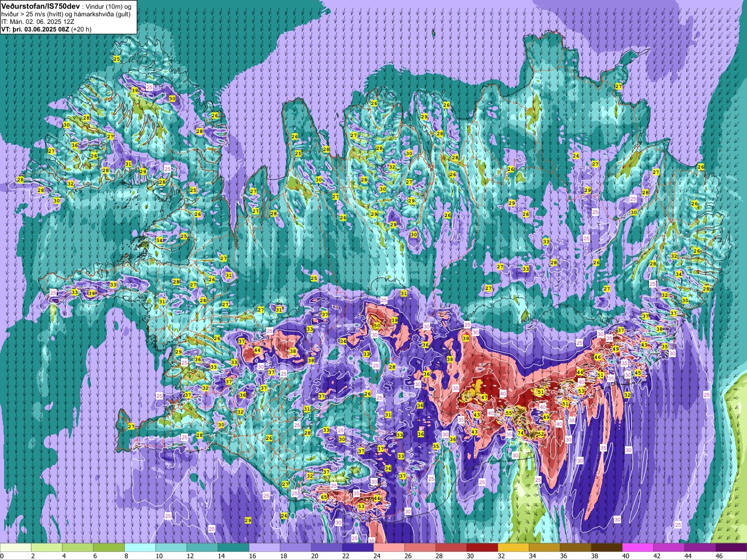Pick the green 4–6 legend swatch
The image size is (747, 560).
pos(78,548)
